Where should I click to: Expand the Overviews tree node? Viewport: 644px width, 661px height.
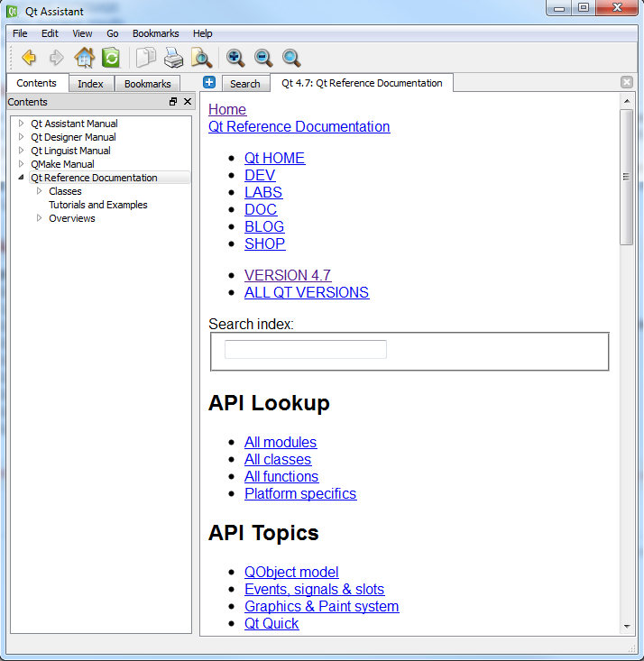tap(39, 218)
